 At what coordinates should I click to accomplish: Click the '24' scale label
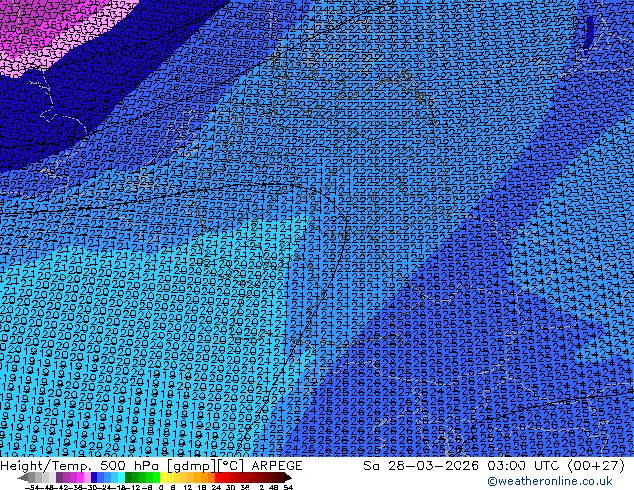216,487
